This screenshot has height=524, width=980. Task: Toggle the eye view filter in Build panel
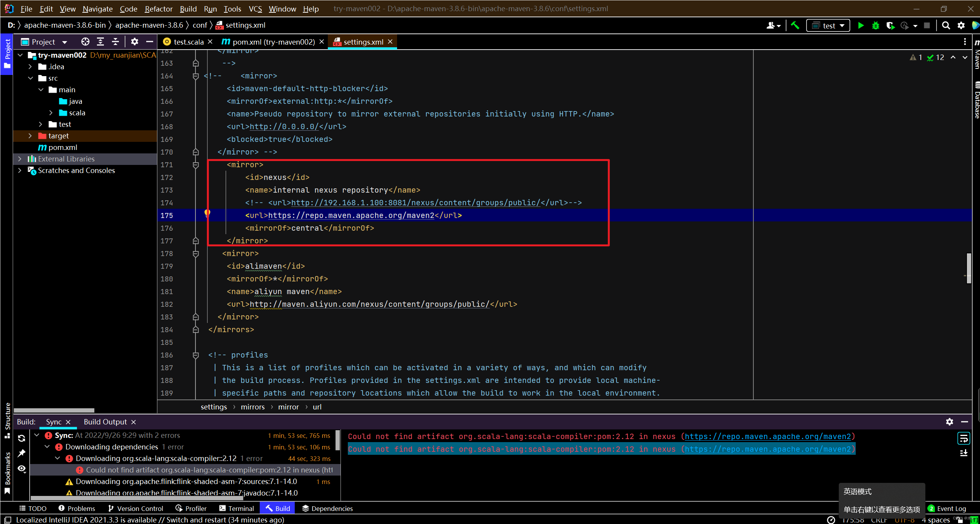coord(22,469)
